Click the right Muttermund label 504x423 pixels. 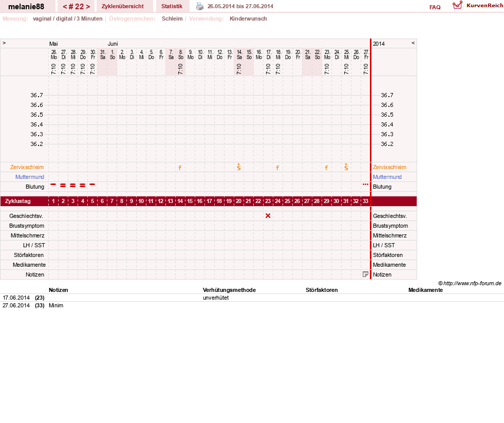click(387, 177)
